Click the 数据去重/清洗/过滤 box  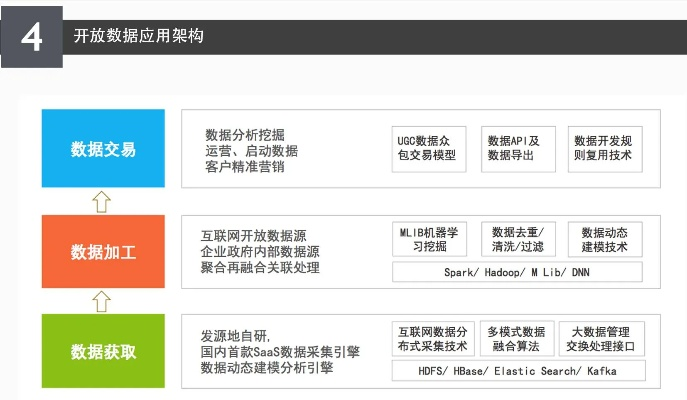518,239
